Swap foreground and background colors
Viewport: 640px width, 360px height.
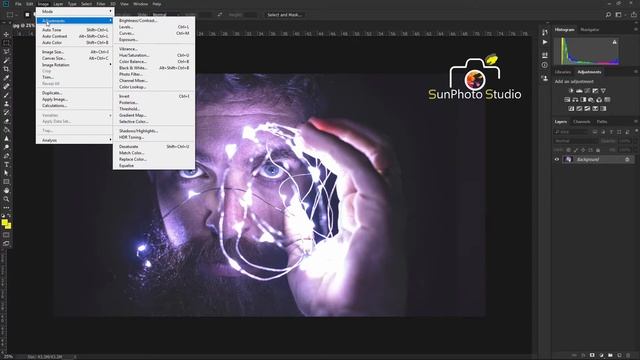[9, 216]
